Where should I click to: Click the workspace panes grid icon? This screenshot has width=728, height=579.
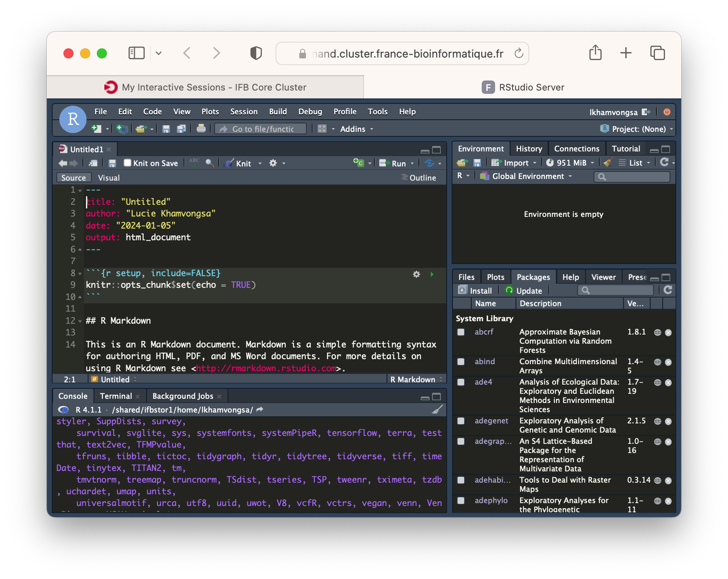[322, 129]
